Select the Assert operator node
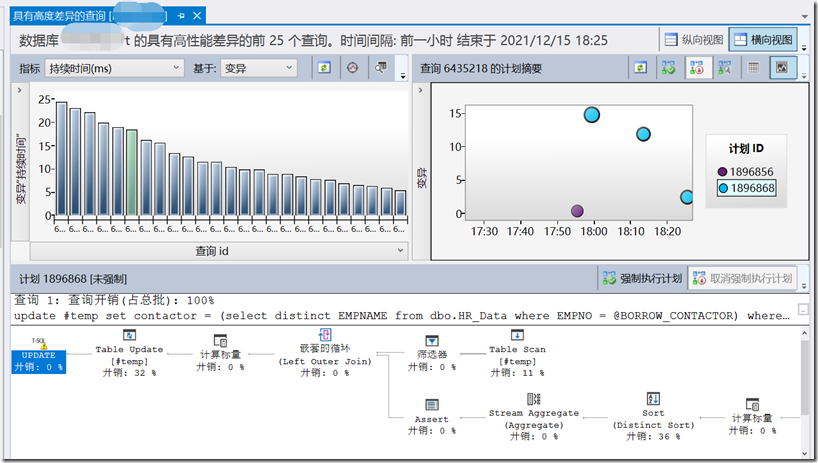The width and height of the screenshot is (818, 463). click(431, 417)
